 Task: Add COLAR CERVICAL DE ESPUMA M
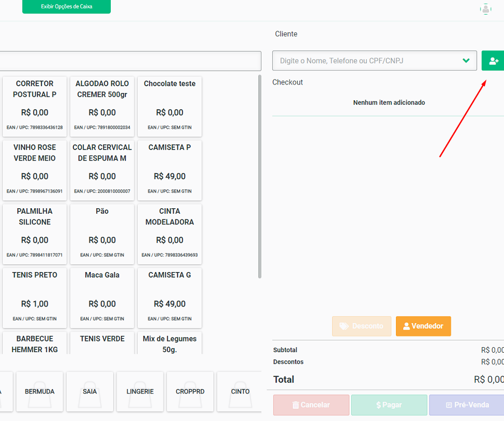pos(102,170)
